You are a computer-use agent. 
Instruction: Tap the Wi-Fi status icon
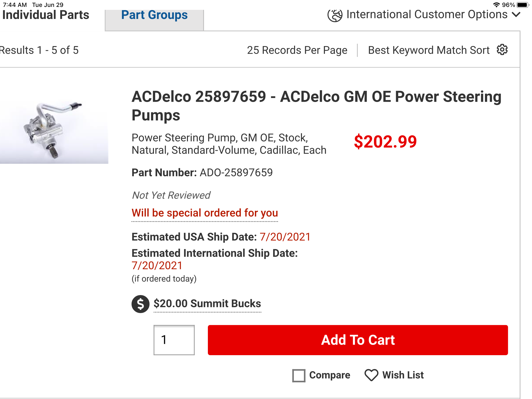pyautogui.click(x=496, y=5)
